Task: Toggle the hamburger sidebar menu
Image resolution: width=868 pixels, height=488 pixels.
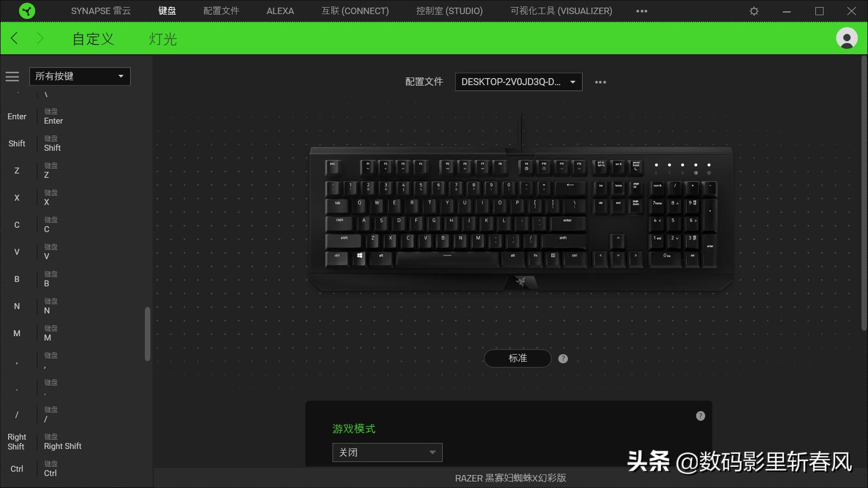Action: click(12, 76)
